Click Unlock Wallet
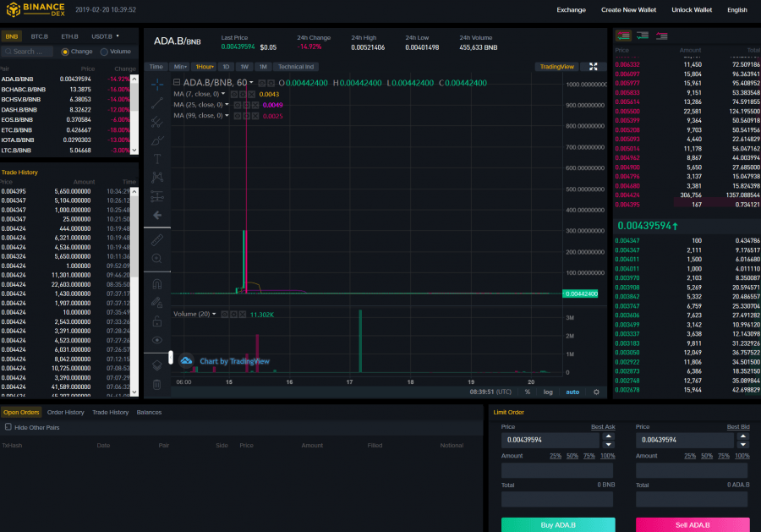 point(692,9)
